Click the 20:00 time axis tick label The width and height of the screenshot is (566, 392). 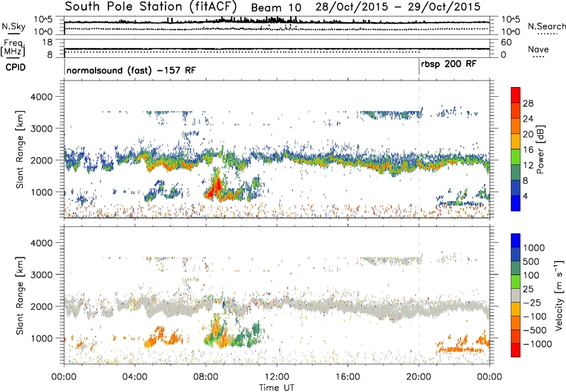coord(419,377)
